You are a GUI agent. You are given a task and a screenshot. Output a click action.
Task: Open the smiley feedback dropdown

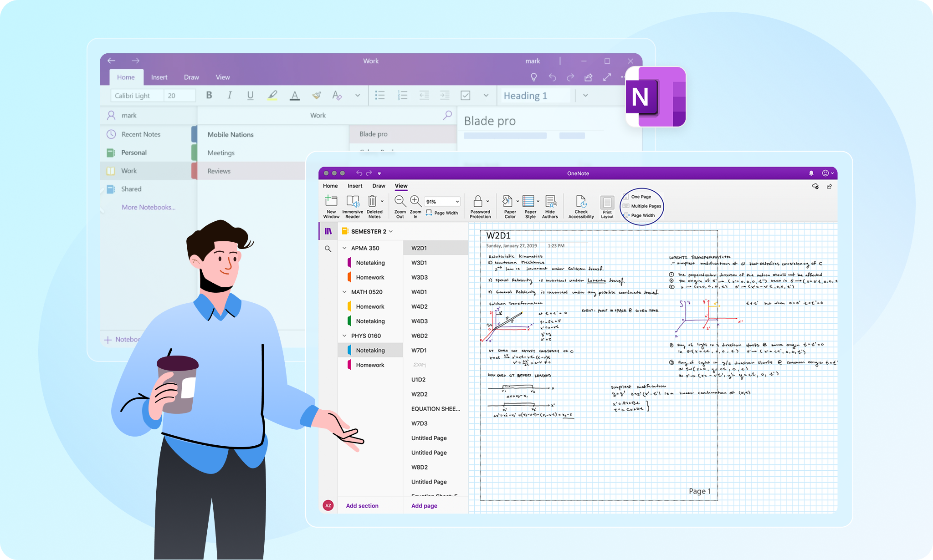coord(828,173)
